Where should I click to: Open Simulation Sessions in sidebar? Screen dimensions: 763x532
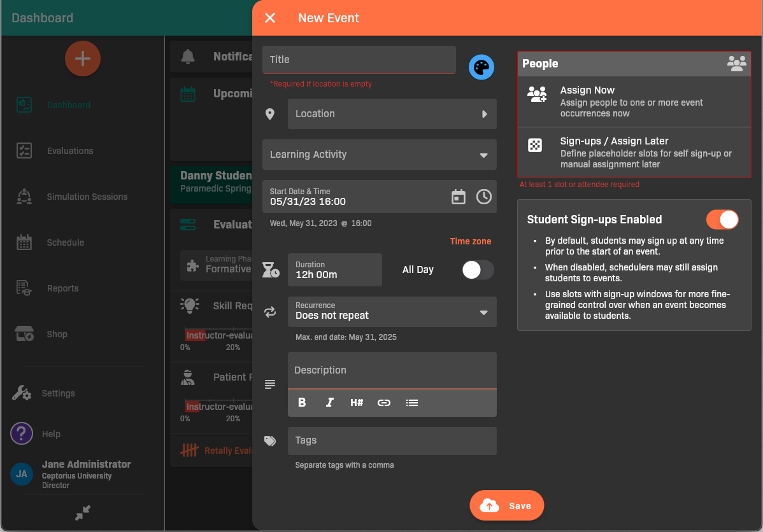(x=87, y=197)
